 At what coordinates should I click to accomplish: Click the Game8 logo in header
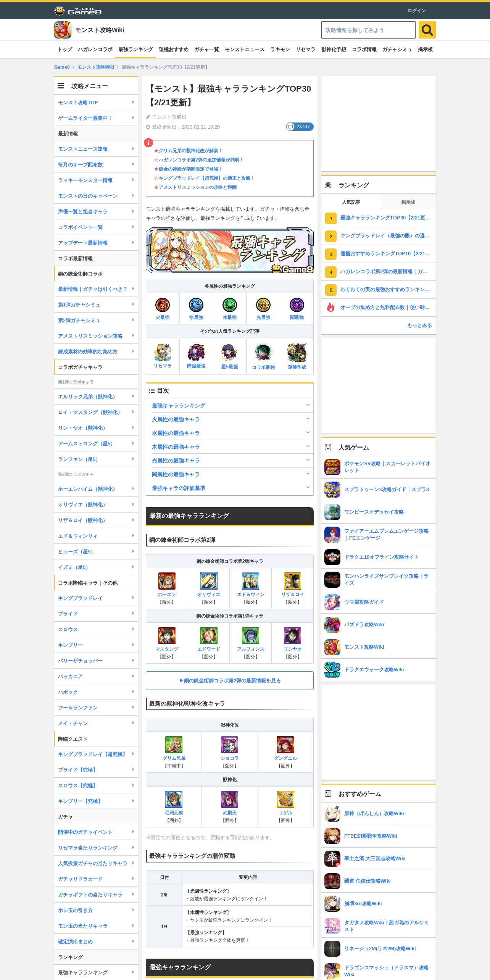click(78, 11)
